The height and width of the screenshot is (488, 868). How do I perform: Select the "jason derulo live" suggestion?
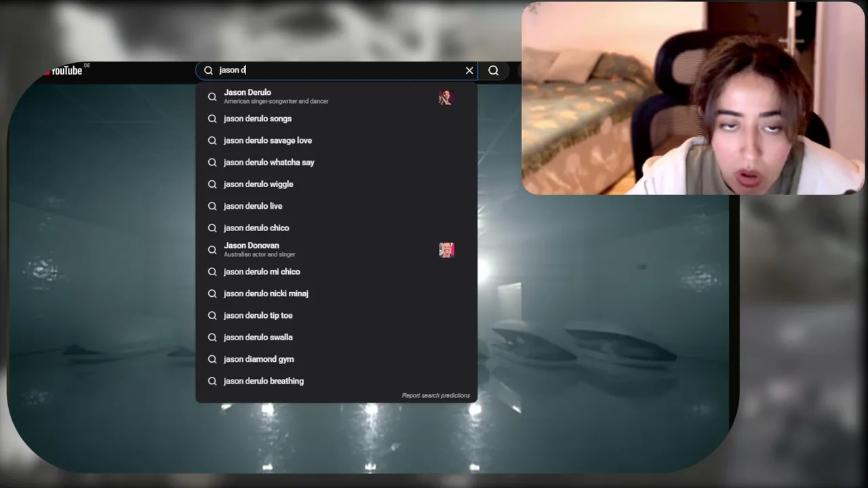pos(336,206)
